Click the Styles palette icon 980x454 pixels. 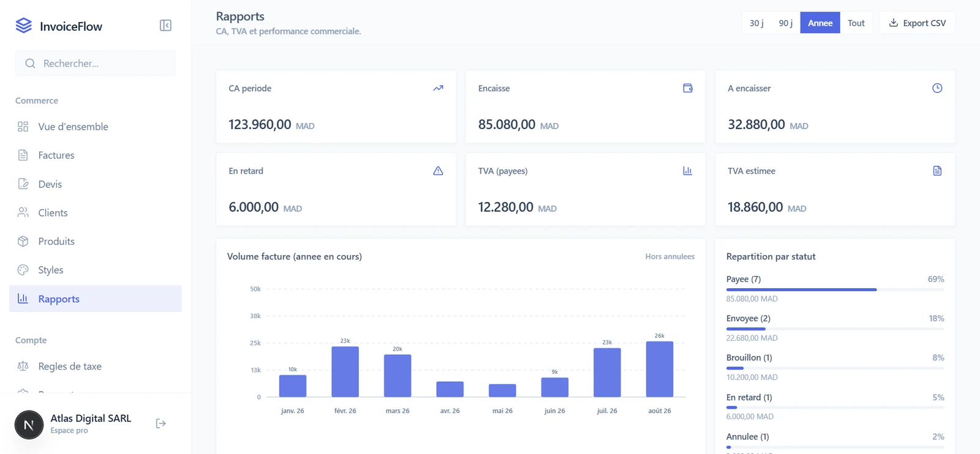click(23, 270)
